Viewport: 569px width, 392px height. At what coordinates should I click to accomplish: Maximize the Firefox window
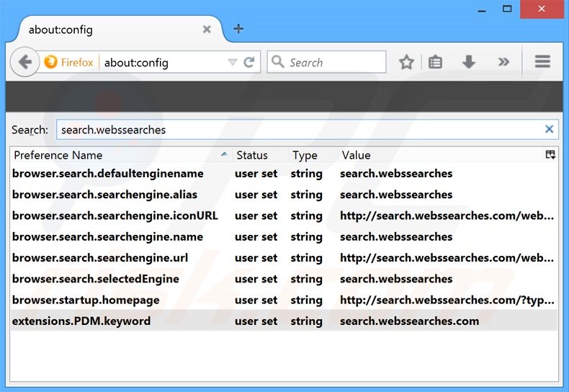(x=507, y=9)
